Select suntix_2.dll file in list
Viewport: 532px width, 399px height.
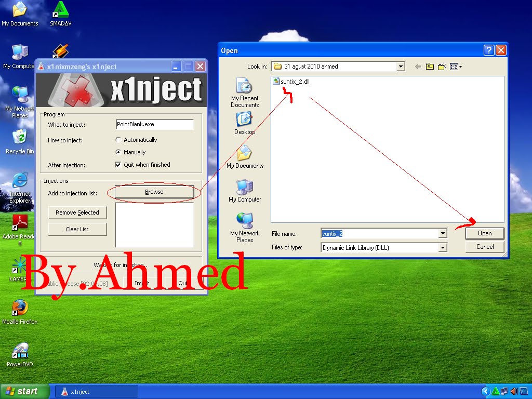tap(291, 82)
